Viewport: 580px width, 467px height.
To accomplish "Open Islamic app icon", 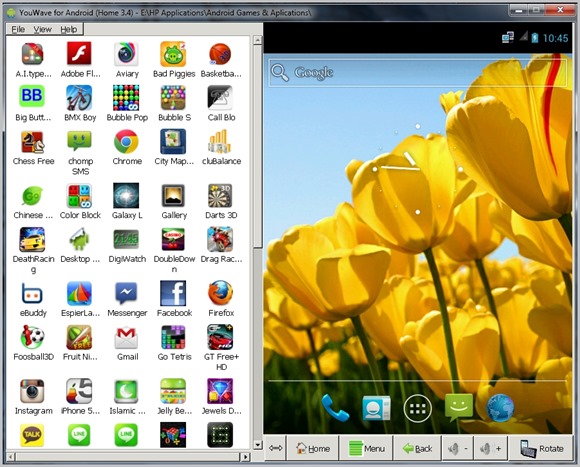I will [126, 391].
